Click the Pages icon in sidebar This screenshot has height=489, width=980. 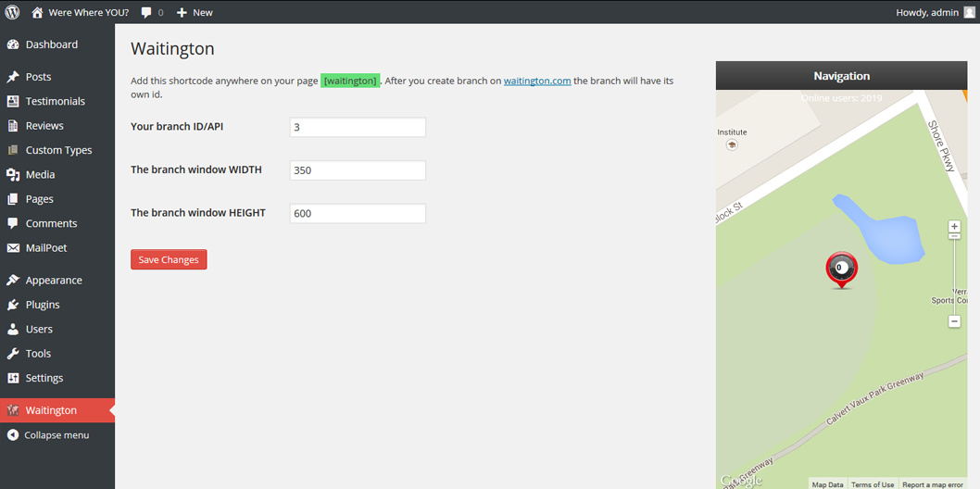point(12,199)
